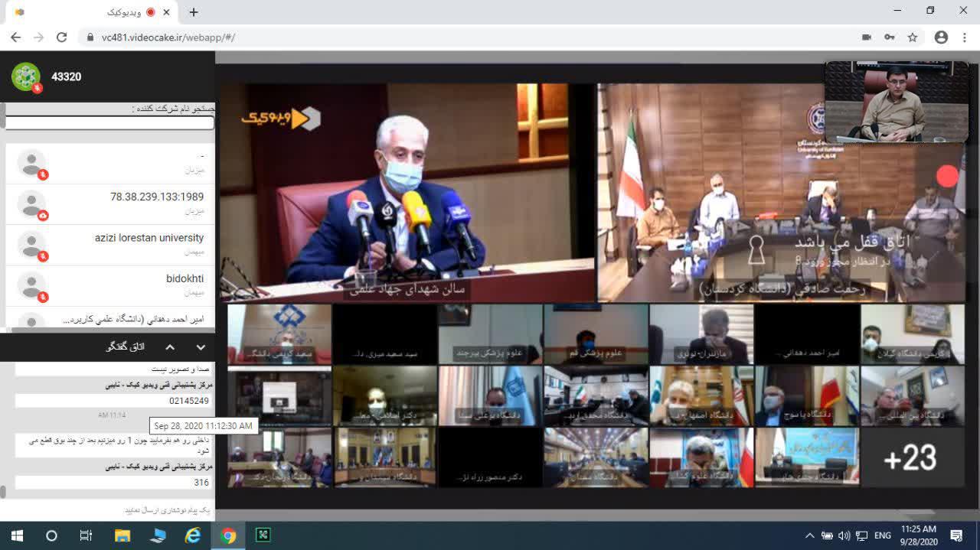This screenshot has height=550, width=980.
Task: Open a new browser tab
Action: [194, 12]
